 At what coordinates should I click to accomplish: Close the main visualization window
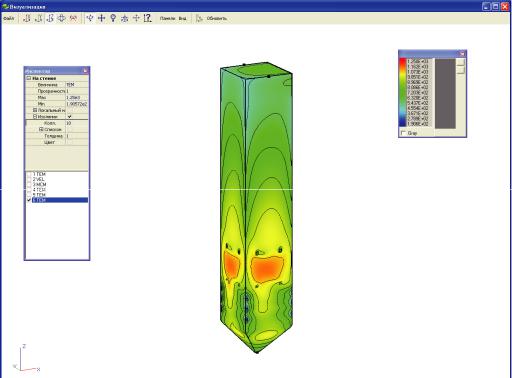coord(505,6)
